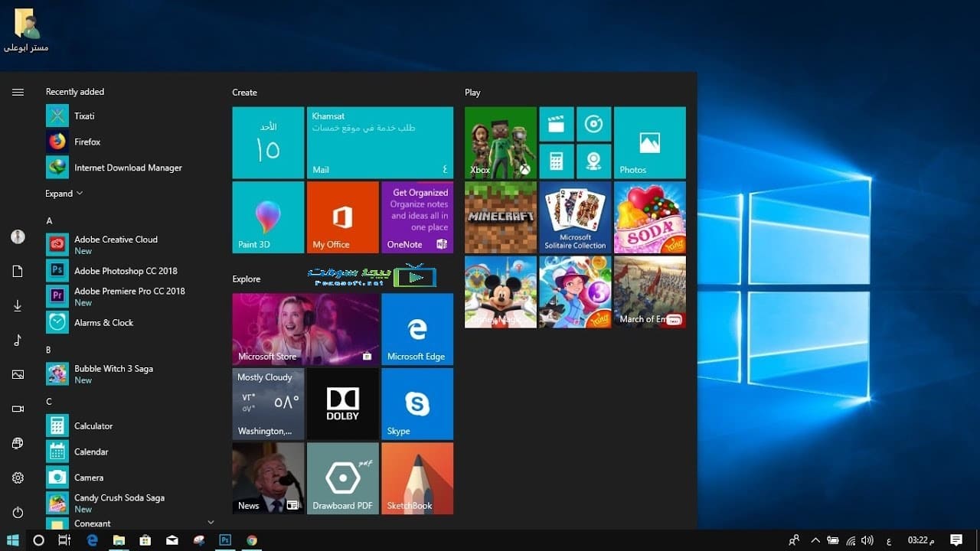
Task: Open Alarms & Clock app
Action: 126,322
